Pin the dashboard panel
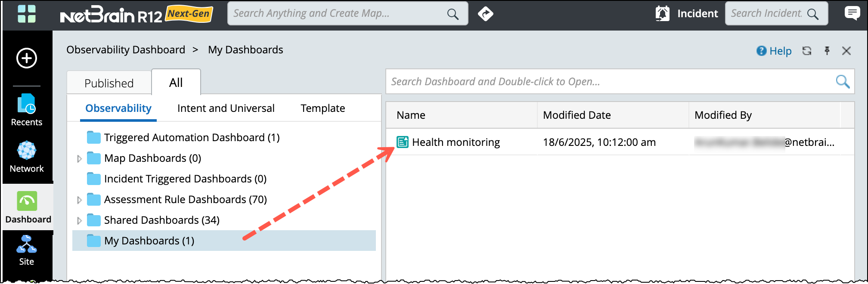Viewport: 868px width, 284px height. (x=827, y=51)
